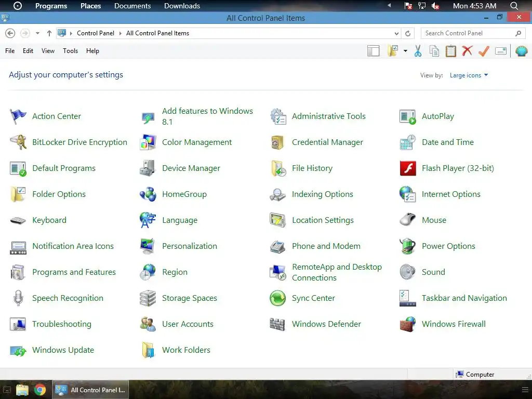Open the Programs menu in top panel
532x399 pixels.
pos(51,6)
